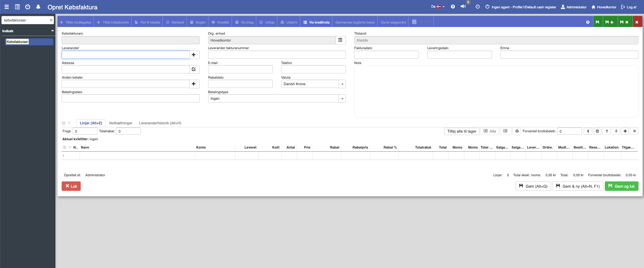Save using green disk icon

[597, 22]
